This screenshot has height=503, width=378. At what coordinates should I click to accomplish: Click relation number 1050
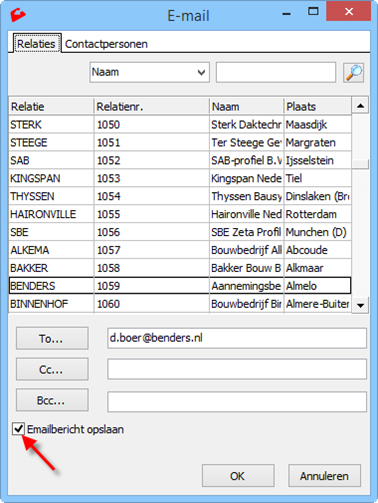pos(152,125)
